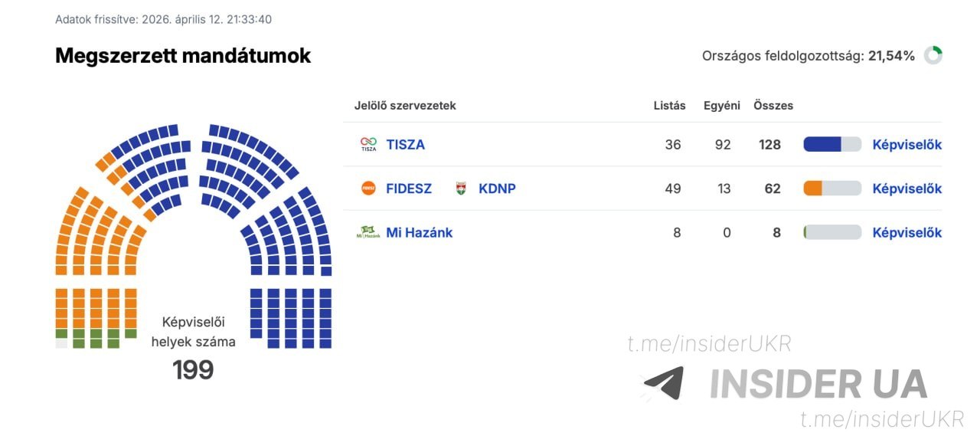Open the Mi Hazánk party link
Viewport: 980px width, 446px height.
(x=419, y=232)
